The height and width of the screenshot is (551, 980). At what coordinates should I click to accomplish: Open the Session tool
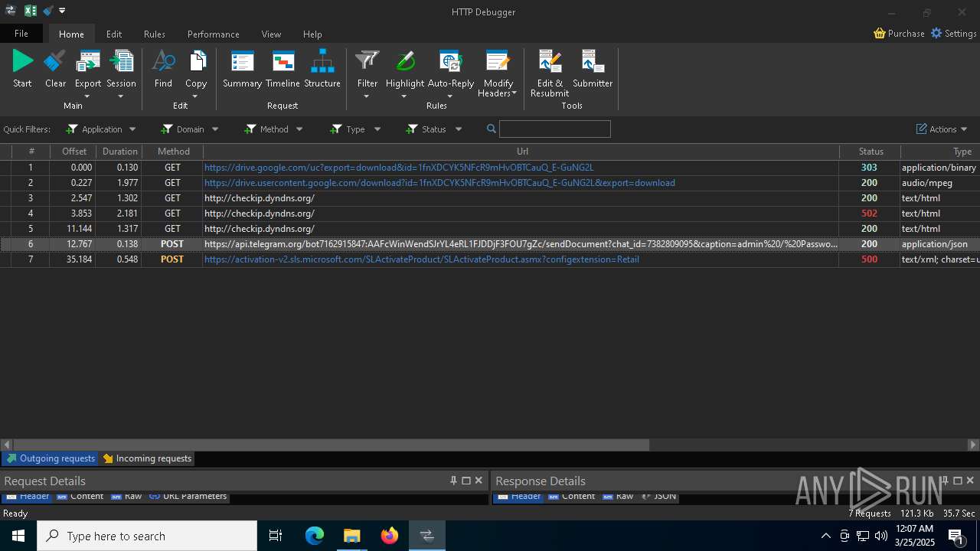[121, 69]
